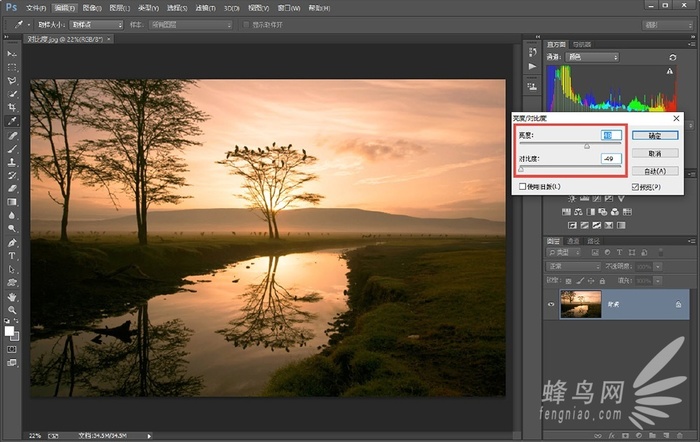This screenshot has width=700, height=442.
Task: Click the Background layer thumbnail
Action: tap(581, 304)
